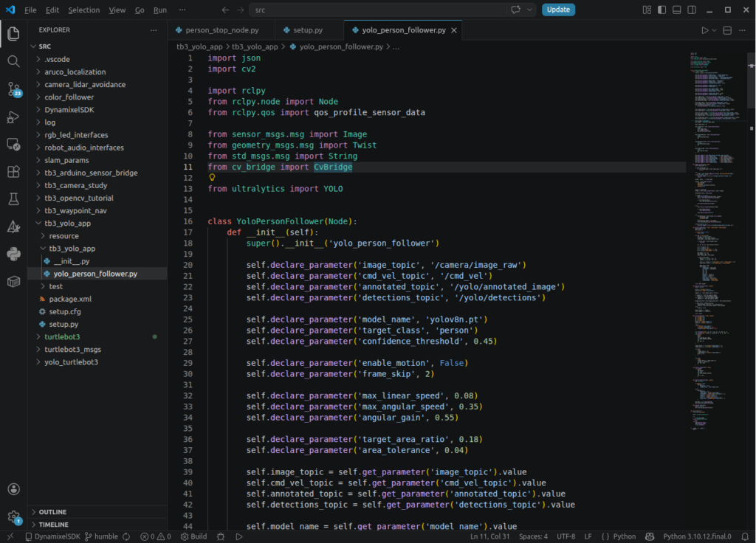Toggle the primary side bar
This screenshot has height=543, width=756.
click(662, 10)
